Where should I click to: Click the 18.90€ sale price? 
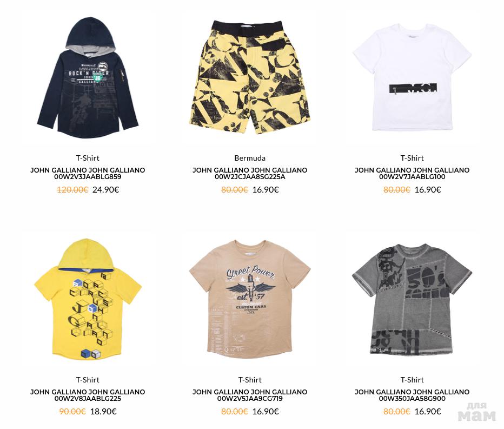coord(103,412)
